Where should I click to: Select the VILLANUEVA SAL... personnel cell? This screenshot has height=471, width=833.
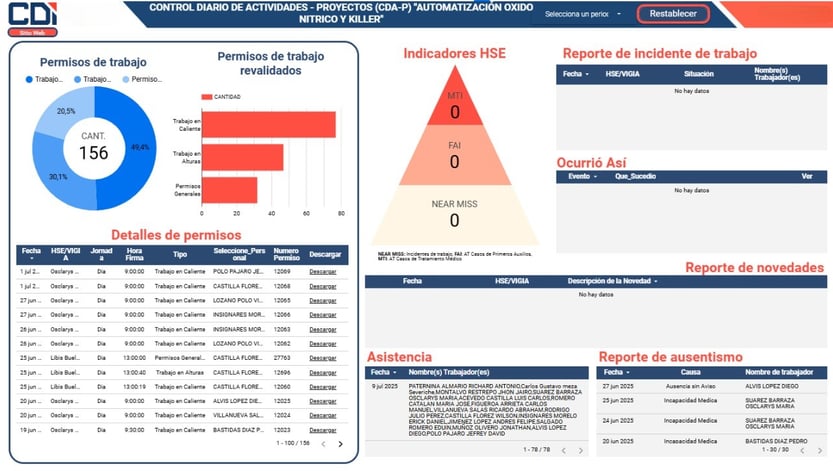(238, 415)
